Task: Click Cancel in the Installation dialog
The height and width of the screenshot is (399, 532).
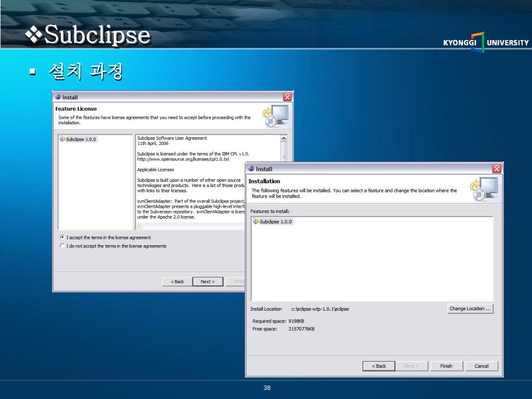Action: tap(482, 366)
